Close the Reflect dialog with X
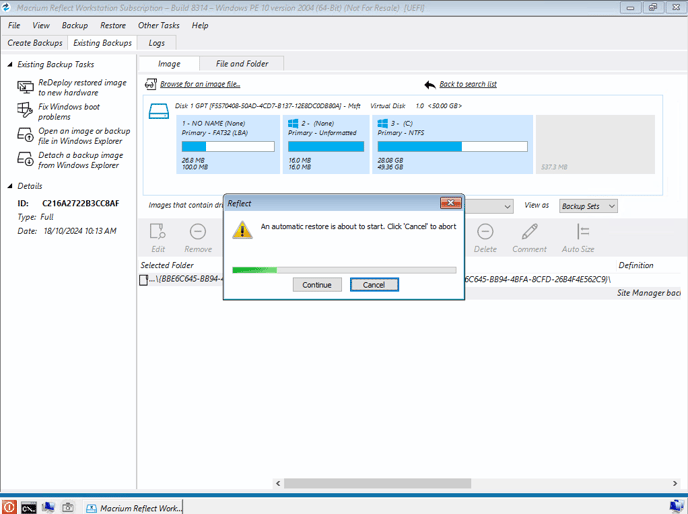The image size is (688, 514). [451, 203]
